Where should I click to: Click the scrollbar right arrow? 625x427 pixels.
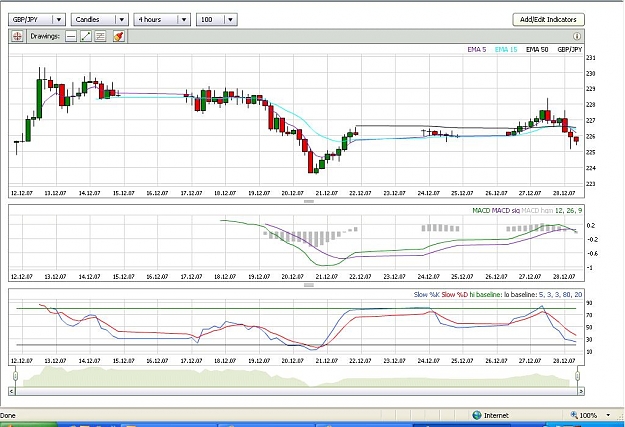point(582,391)
